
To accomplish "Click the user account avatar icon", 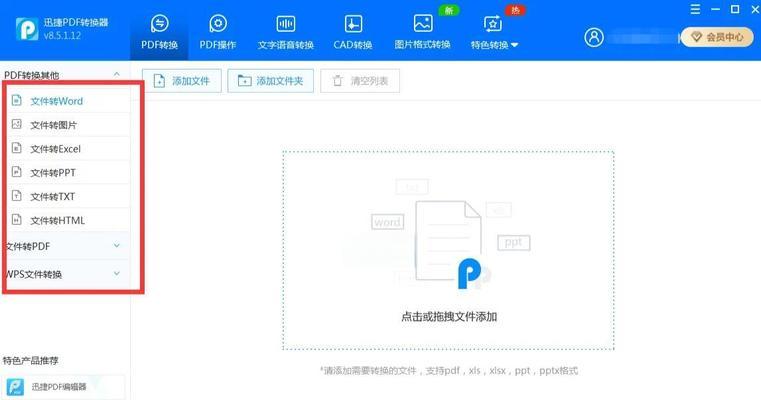I will click(x=594, y=37).
